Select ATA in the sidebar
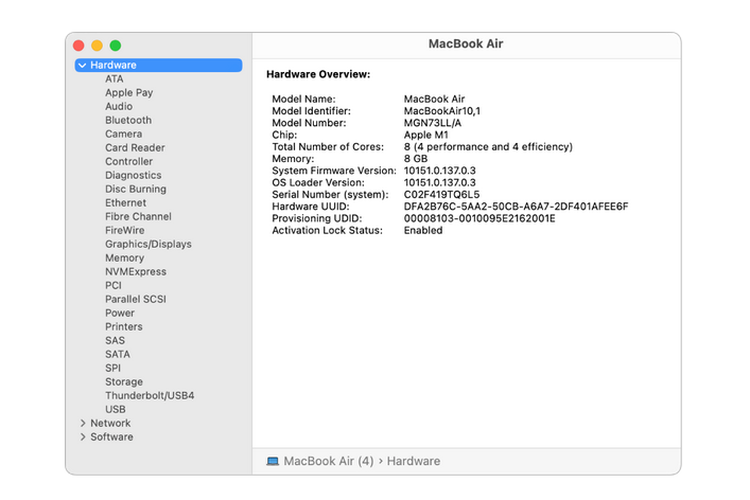 (114, 79)
